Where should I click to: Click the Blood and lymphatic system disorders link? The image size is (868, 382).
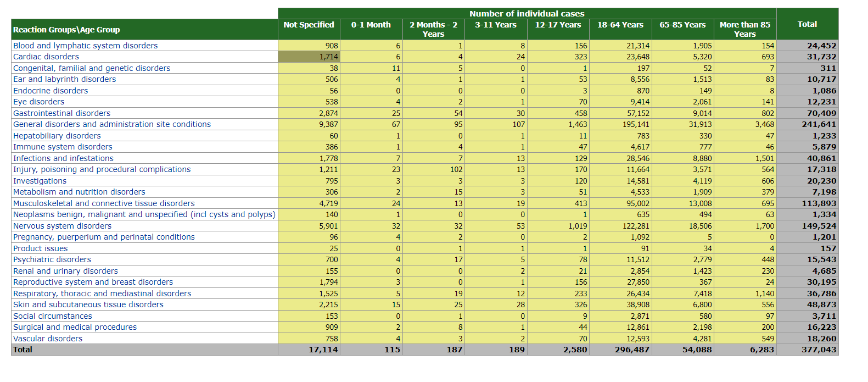pyautogui.click(x=85, y=46)
